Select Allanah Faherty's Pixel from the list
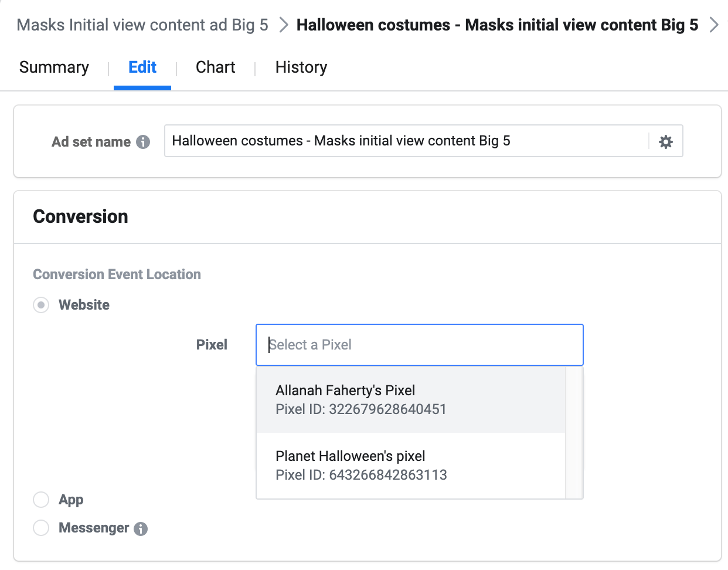The image size is (728, 570). point(410,399)
